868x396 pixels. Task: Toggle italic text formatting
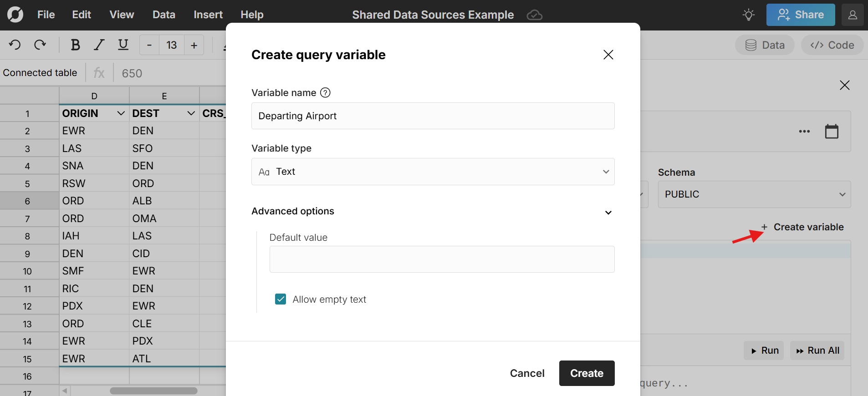[99, 45]
